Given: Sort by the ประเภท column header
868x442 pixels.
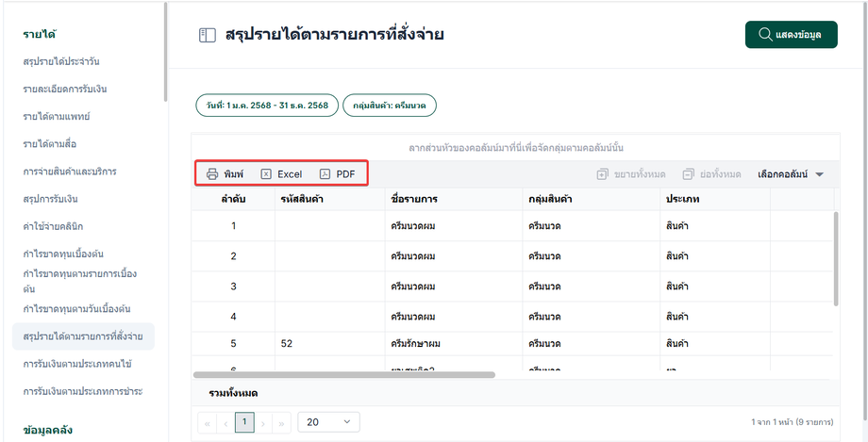Looking at the screenshot, I should (x=715, y=199).
